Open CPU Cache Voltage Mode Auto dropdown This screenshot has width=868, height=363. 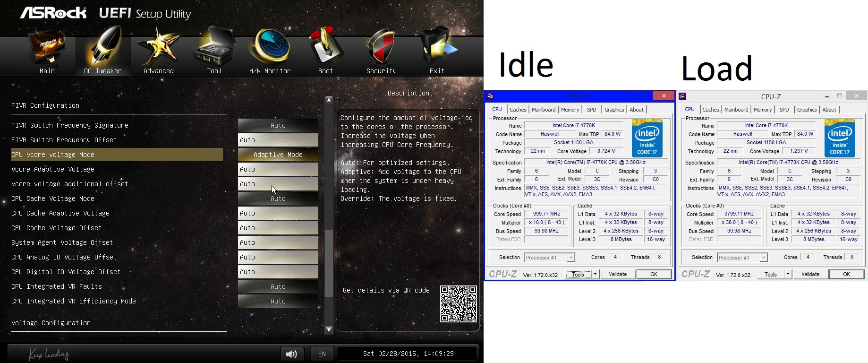[278, 199]
